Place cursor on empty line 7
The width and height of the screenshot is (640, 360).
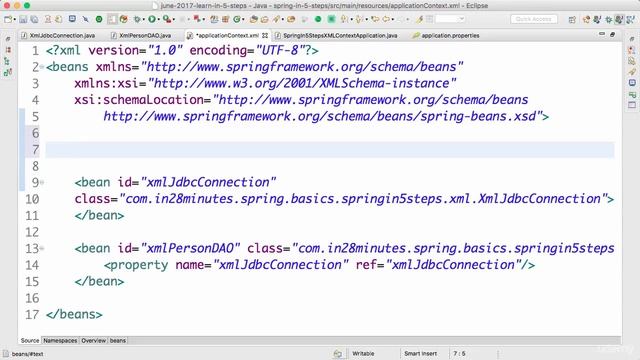(329, 150)
